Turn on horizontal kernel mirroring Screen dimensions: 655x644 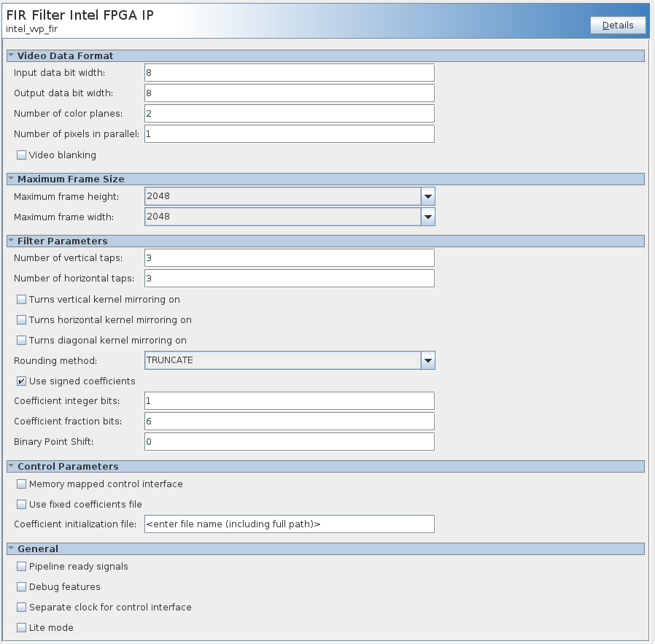pos(21,320)
